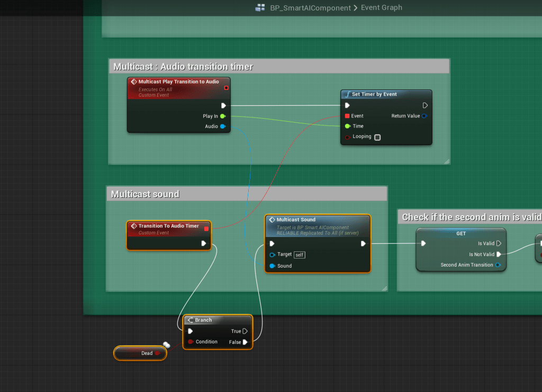This screenshot has height=392, width=542.
Task: Click the Event Graph breadcrumb
Action: pyautogui.click(x=381, y=7)
